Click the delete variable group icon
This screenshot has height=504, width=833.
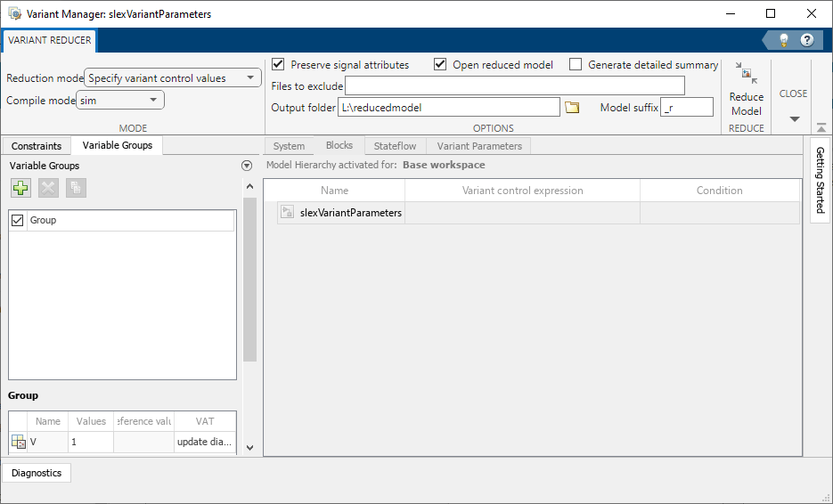tap(48, 188)
